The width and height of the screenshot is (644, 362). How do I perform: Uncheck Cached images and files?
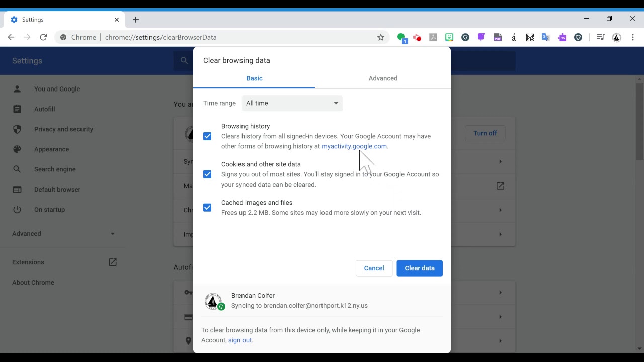coord(207,208)
